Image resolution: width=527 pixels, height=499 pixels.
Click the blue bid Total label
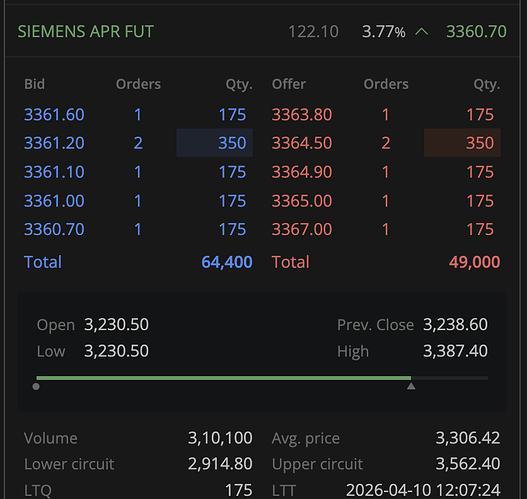click(43, 262)
